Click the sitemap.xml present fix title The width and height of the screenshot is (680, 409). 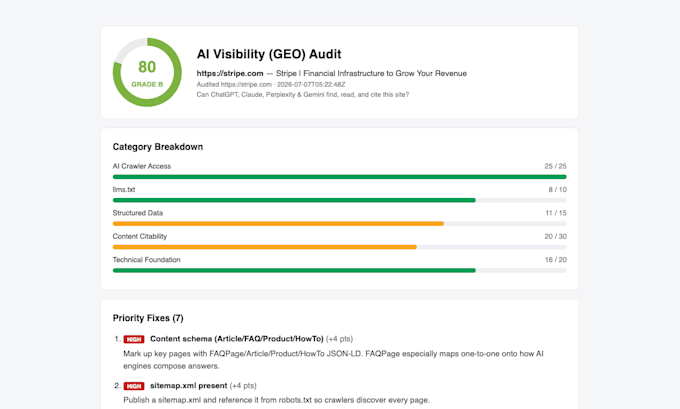(189, 386)
